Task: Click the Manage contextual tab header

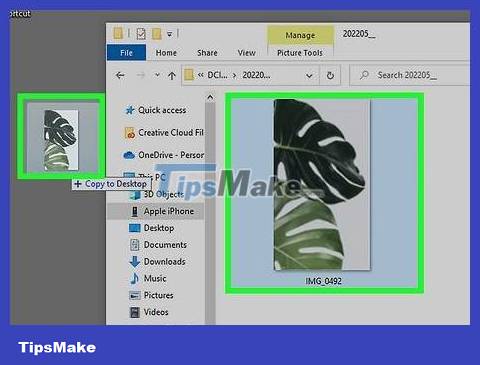Action: pos(300,35)
